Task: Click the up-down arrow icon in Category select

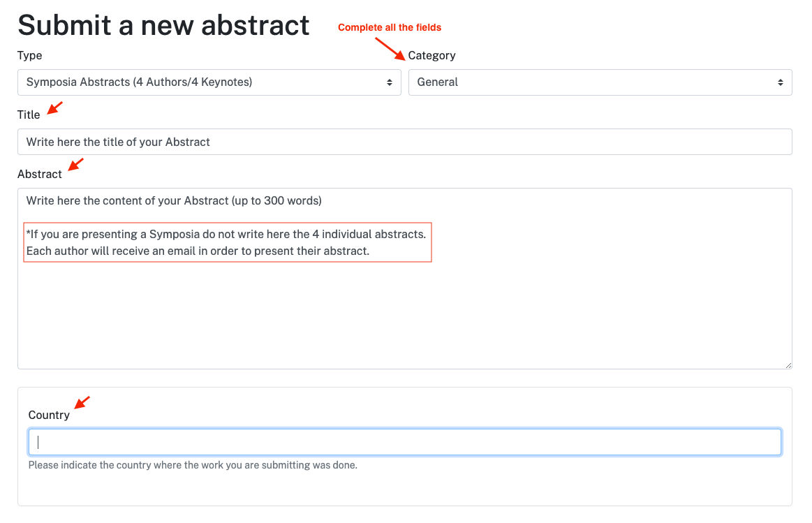Action: [781, 82]
